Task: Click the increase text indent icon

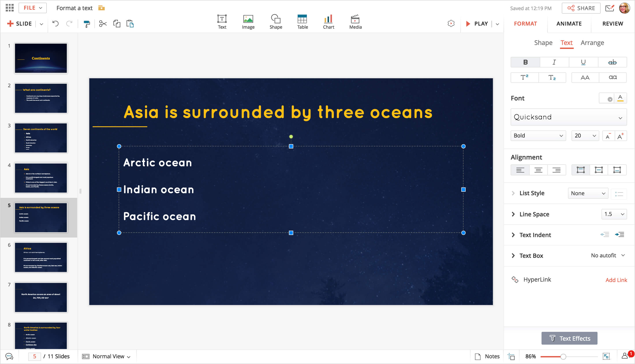Action: [620, 235]
